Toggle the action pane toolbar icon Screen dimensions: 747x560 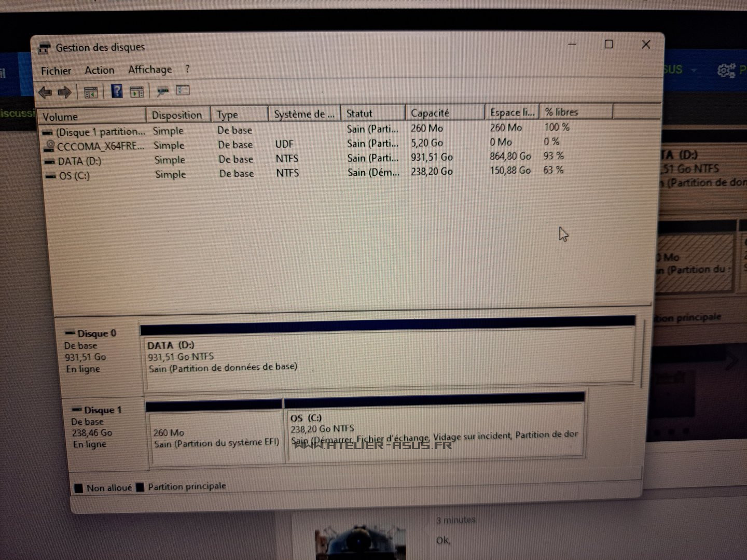click(137, 92)
